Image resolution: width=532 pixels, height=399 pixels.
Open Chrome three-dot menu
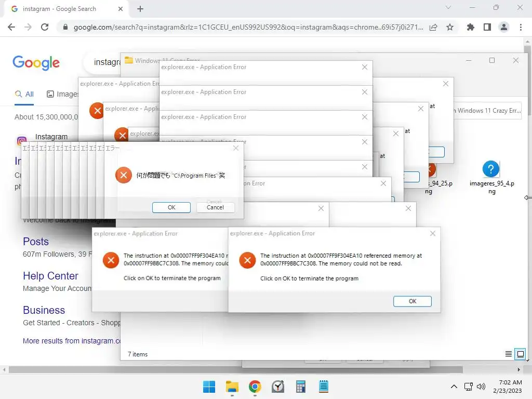click(x=521, y=27)
